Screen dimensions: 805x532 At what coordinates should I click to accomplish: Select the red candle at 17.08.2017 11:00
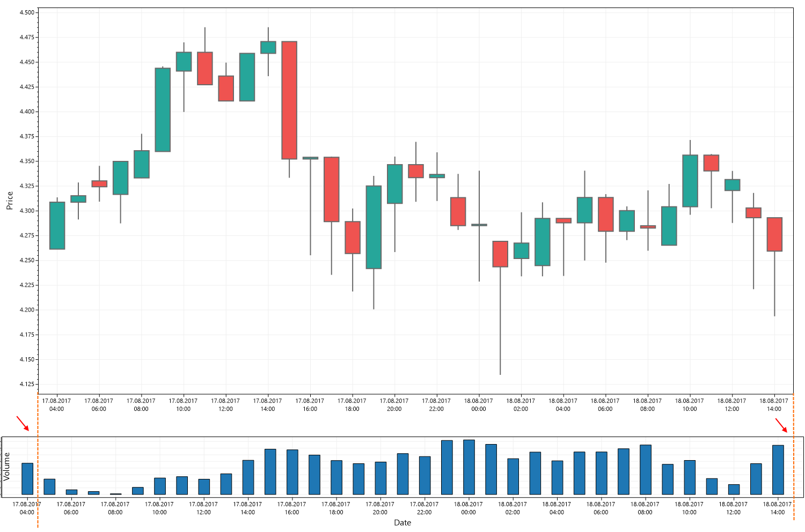[205, 69]
